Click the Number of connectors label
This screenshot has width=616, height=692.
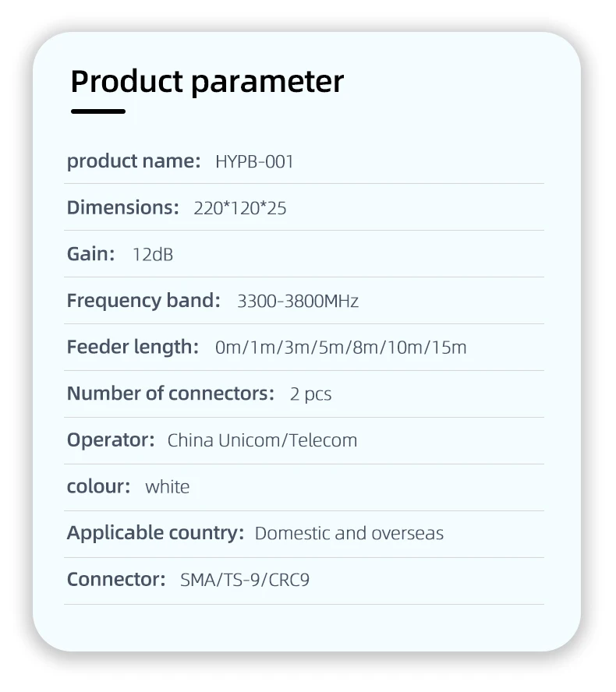click(x=171, y=394)
